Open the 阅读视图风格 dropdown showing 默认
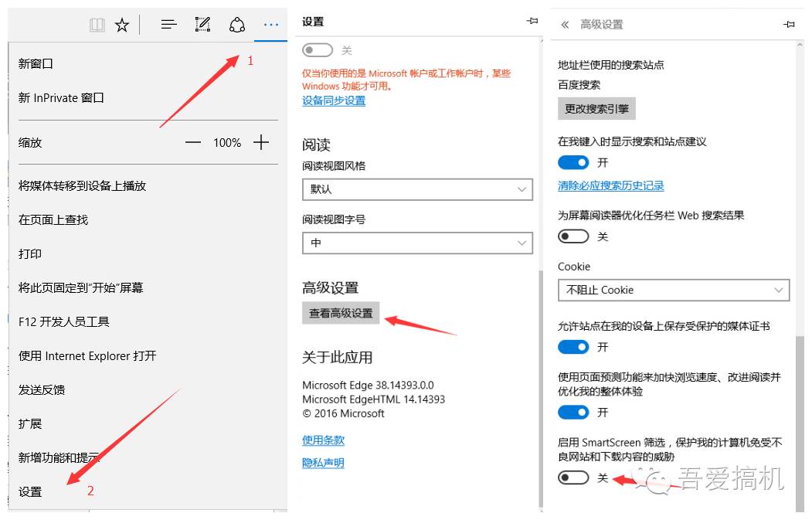Image resolution: width=812 pixels, height=520 pixels. pyautogui.click(x=417, y=189)
